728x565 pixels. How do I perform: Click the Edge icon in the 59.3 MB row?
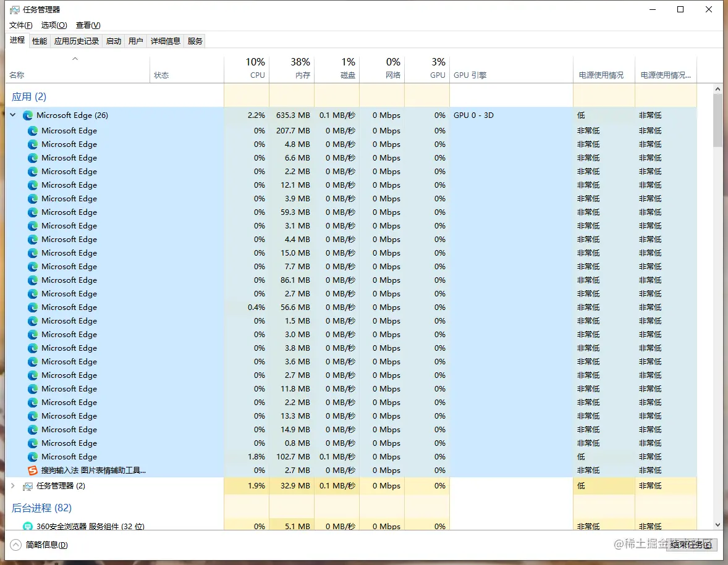point(33,212)
